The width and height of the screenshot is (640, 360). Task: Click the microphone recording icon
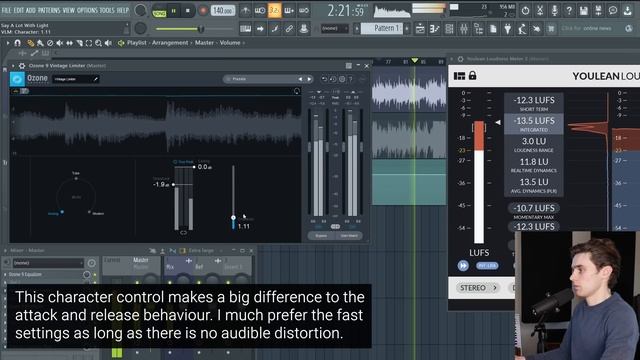pyautogui.click(x=555, y=11)
